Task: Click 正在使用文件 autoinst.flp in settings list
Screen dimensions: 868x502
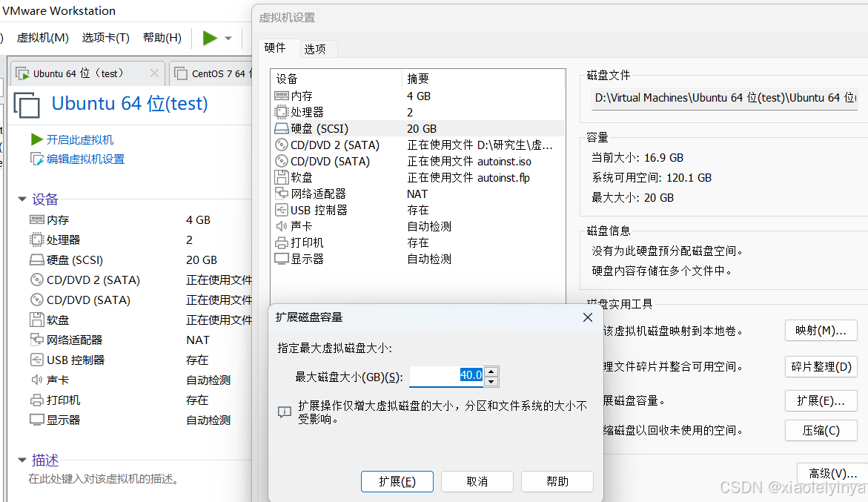Action: [469, 177]
